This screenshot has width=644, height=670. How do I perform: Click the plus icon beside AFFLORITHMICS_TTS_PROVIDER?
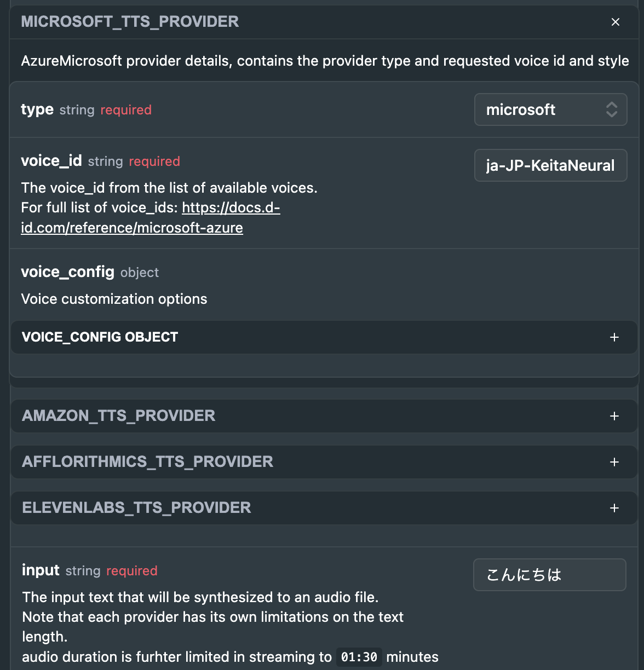(x=614, y=462)
